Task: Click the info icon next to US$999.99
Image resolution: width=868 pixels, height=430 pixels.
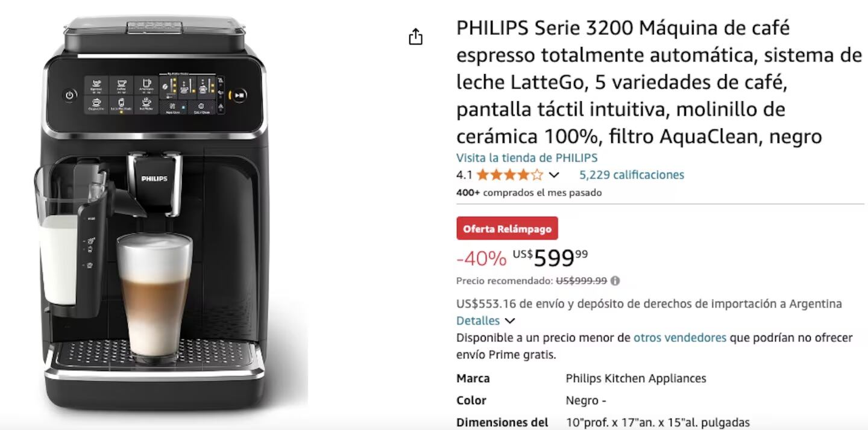Action: click(x=615, y=281)
